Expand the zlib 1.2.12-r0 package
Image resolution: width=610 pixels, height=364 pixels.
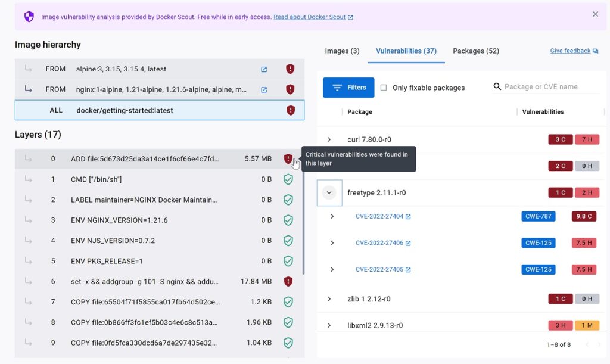329,299
